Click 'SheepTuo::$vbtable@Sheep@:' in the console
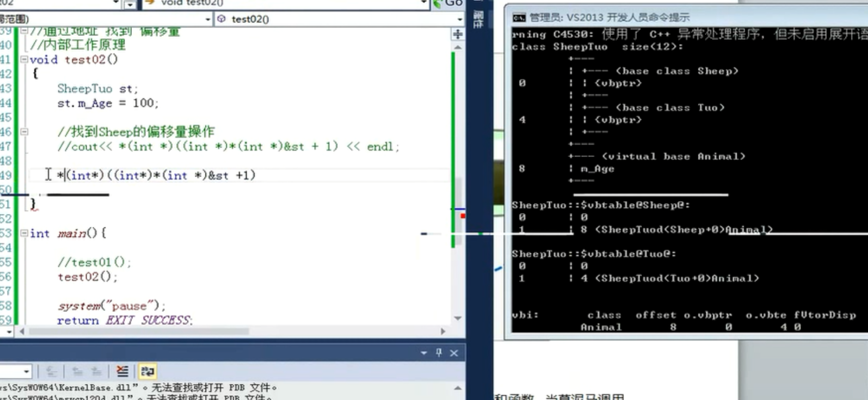The width and height of the screenshot is (868, 400). [x=601, y=205]
